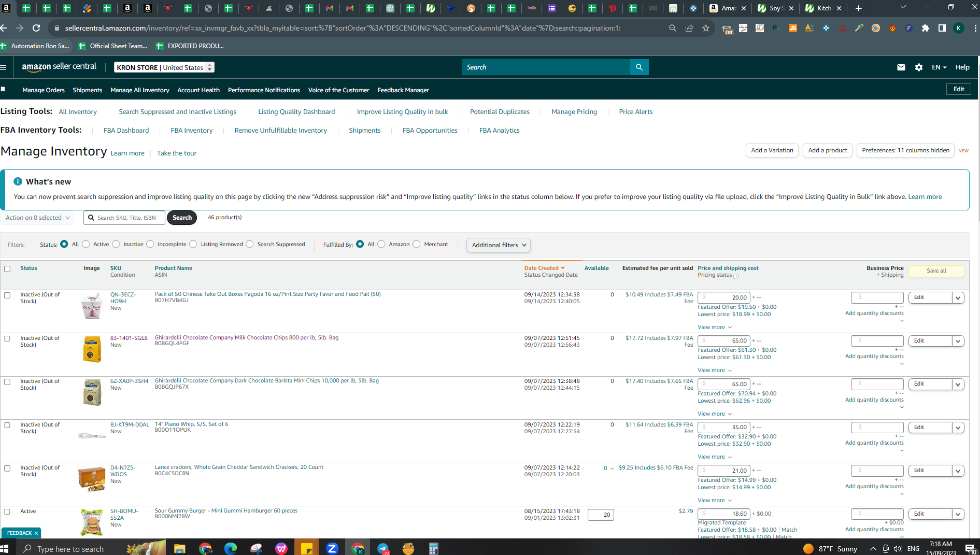The image size is (980, 555).
Task: Open Sticky Notes from the taskbar
Action: pos(307,548)
